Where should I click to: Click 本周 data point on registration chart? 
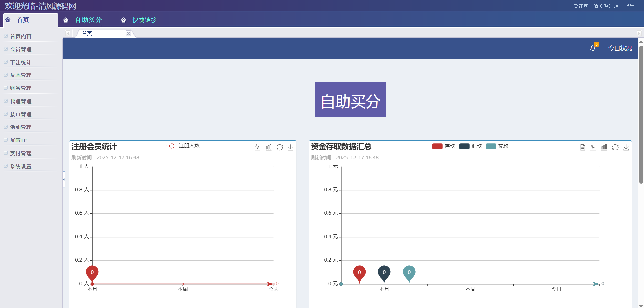(183, 284)
